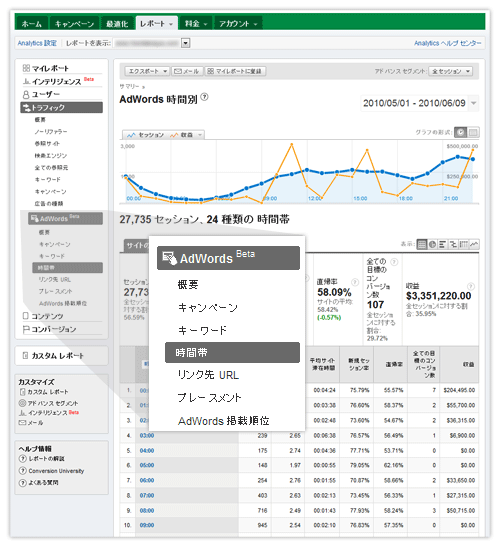Toggle hourly clock graph mode

[x=461, y=132]
